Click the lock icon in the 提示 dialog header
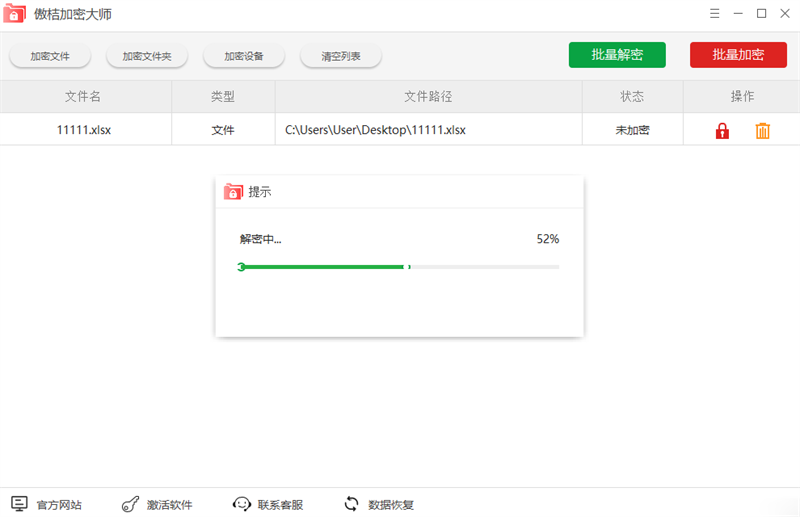This screenshot has height=517, width=800. (x=233, y=192)
